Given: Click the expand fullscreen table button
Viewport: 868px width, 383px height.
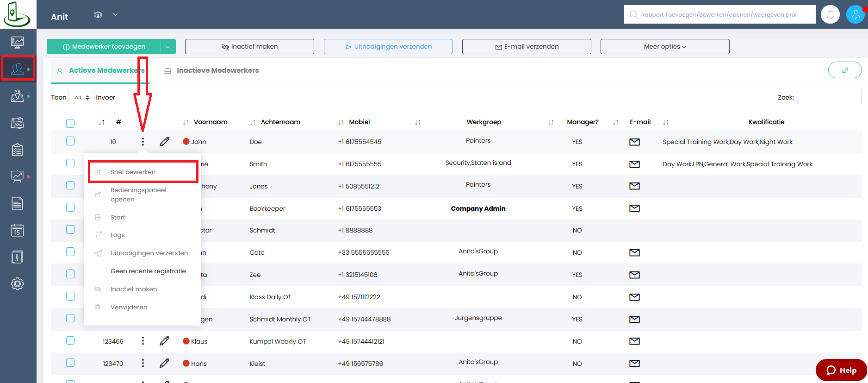Looking at the screenshot, I should tap(844, 70).
